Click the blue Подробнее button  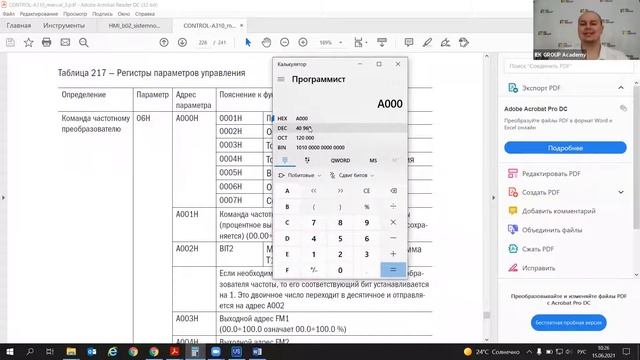click(x=565, y=148)
